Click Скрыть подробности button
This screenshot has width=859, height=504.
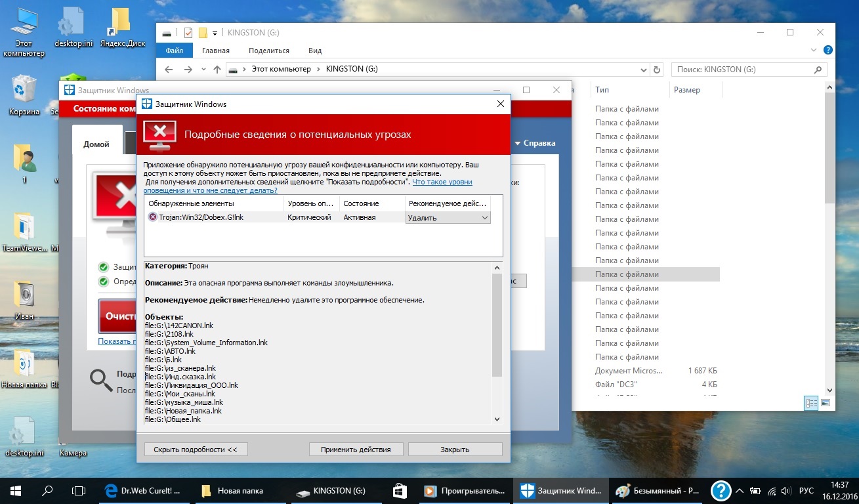click(196, 450)
